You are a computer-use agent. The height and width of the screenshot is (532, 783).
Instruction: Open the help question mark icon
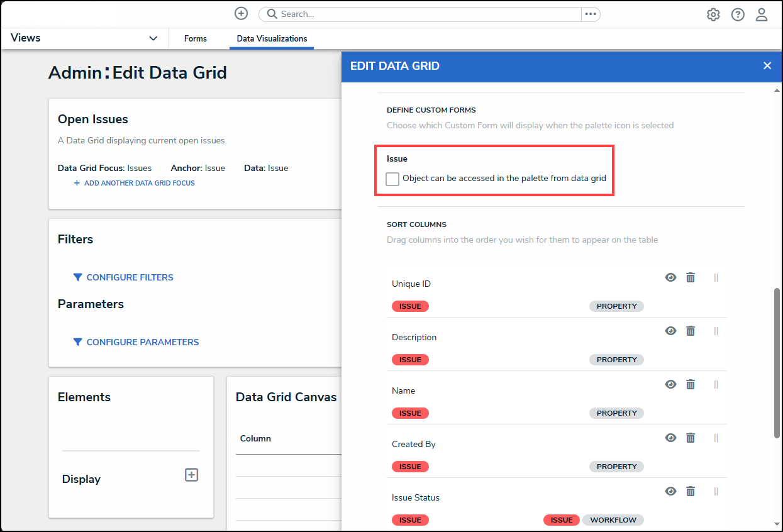(738, 14)
